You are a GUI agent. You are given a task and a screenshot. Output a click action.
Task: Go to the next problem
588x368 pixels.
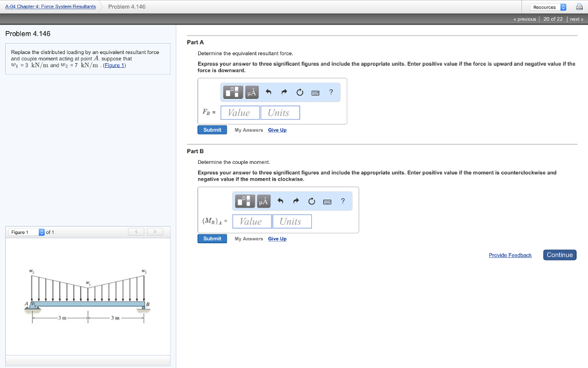pos(576,19)
